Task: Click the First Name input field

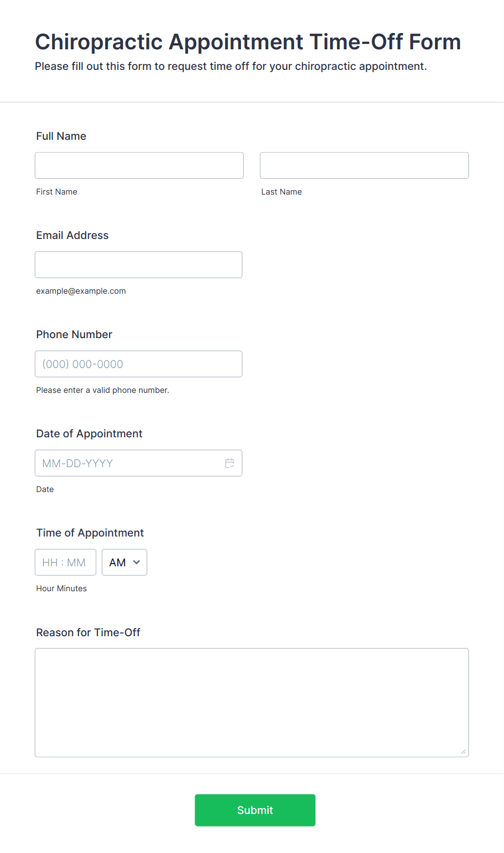Action: [x=139, y=165]
